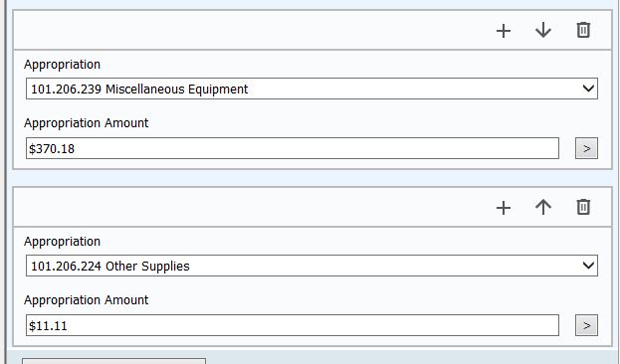Move the Miscellaneous Equipment appropriation down

click(543, 30)
